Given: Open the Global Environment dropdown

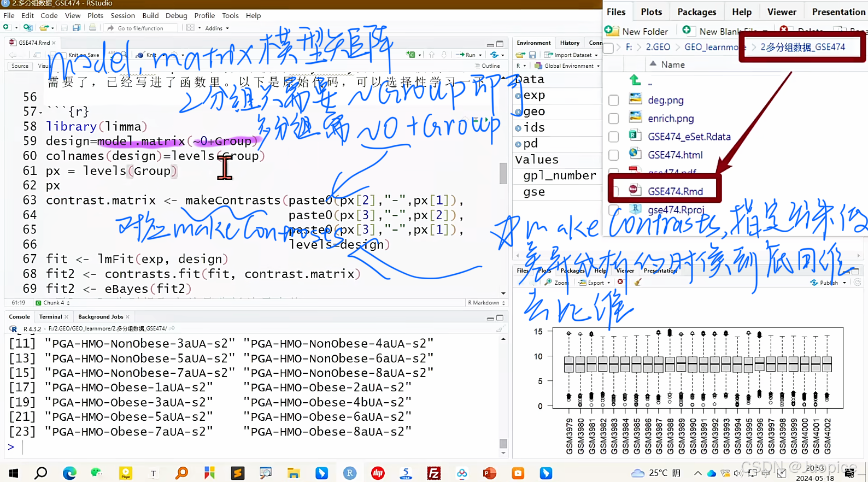Looking at the screenshot, I should [567, 66].
